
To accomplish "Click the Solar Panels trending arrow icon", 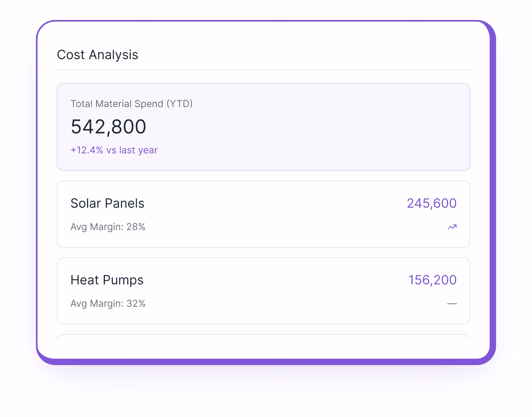I will [x=453, y=227].
